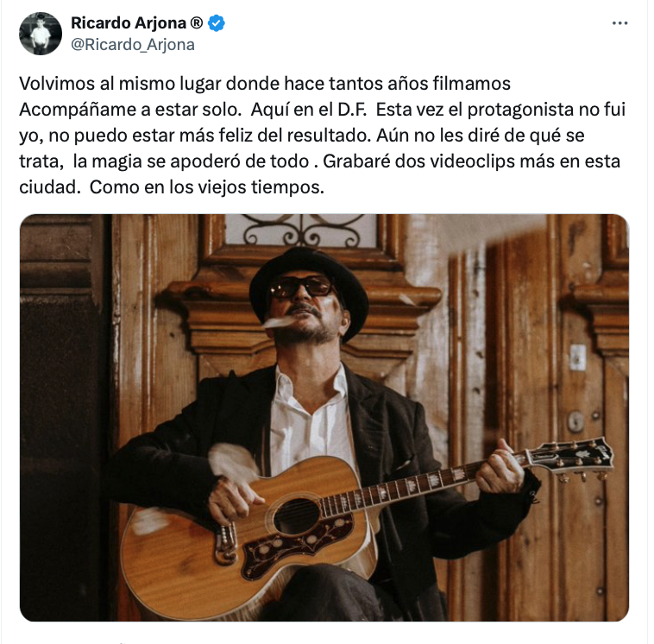Click the wrought-iron window grille above the door
This screenshot has height=644, width=654.
(301, 230)
